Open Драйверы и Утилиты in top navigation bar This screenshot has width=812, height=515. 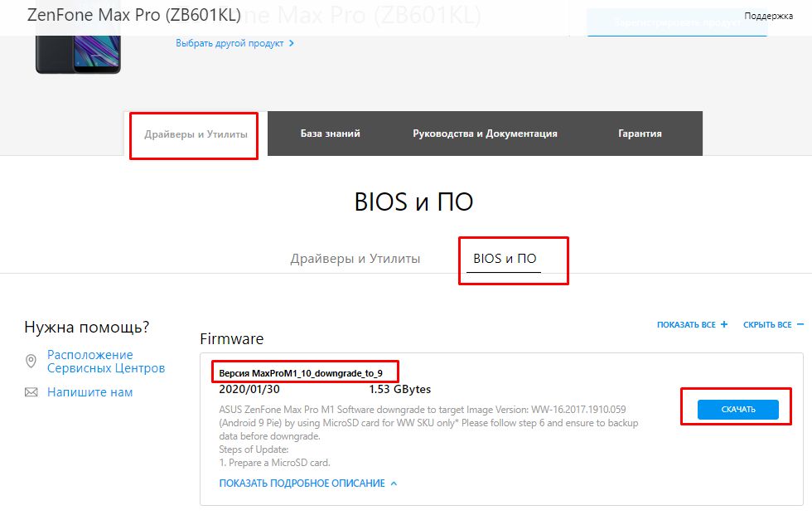(x=196, y=134)
